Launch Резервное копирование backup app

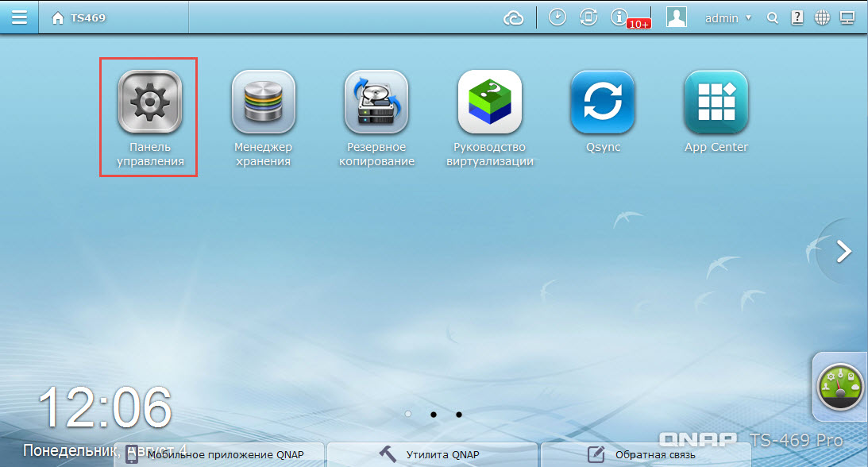(376, 102)
